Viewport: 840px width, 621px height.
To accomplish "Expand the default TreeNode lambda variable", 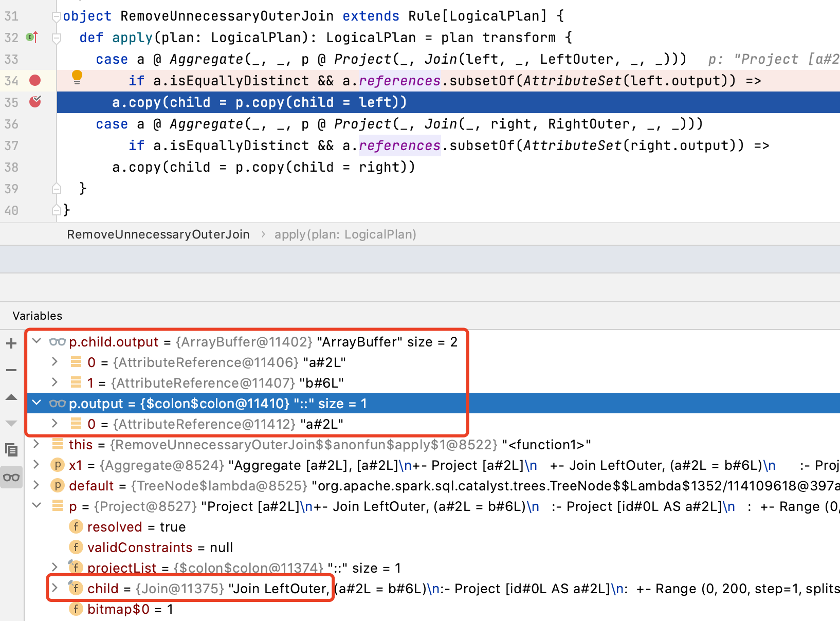I will [36, 485].
